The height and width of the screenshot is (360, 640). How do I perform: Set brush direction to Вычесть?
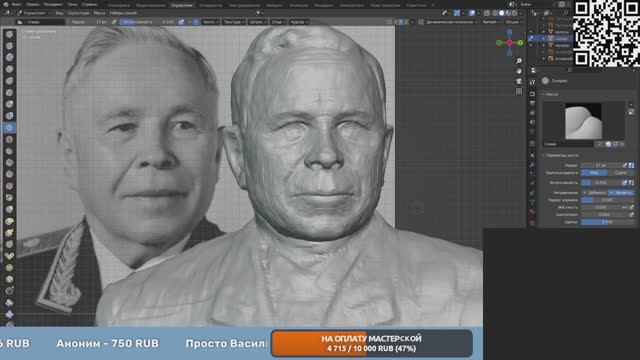(621, 193)
